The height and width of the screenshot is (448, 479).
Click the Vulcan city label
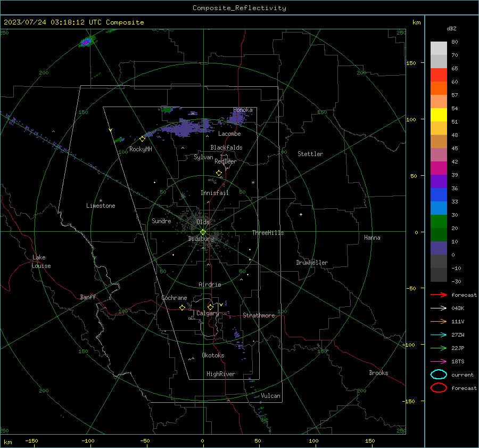click(x=270, y=396)
